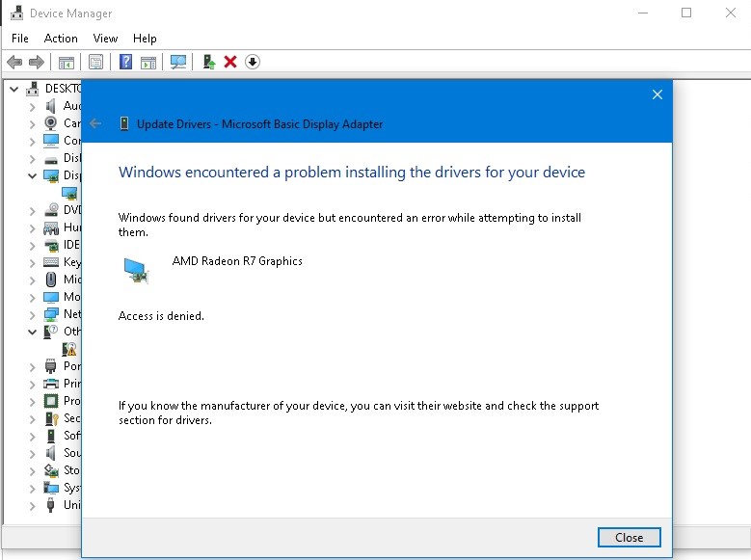Click the audio speaker category icon

[x=51, y=106]
